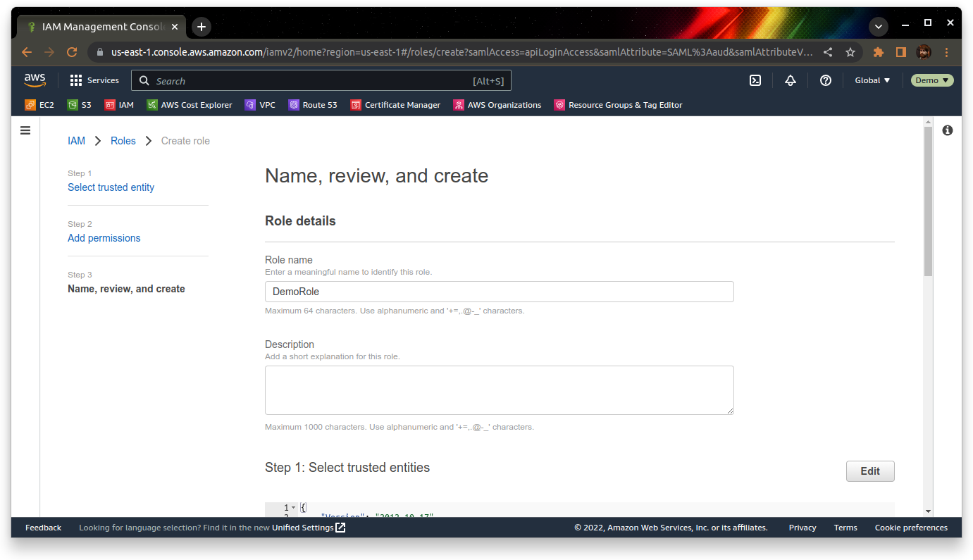973x560 pixels.
Task: Open VPC favorite shortcut
Action: [x=260, y=105]
